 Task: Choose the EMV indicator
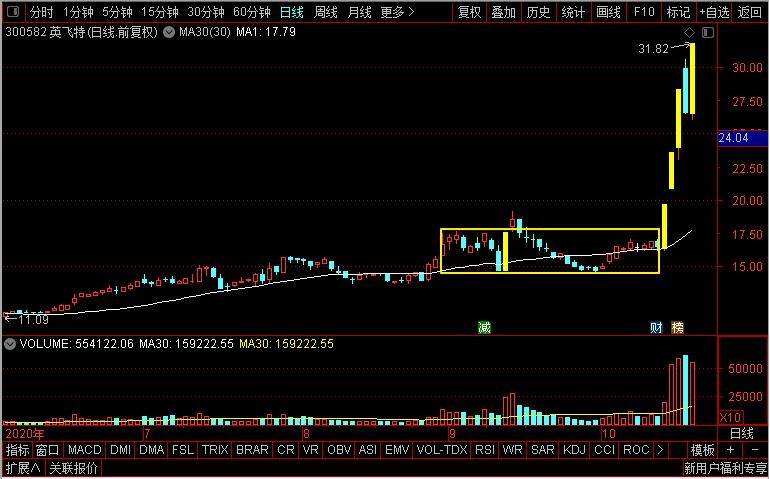tap(397, 450)
